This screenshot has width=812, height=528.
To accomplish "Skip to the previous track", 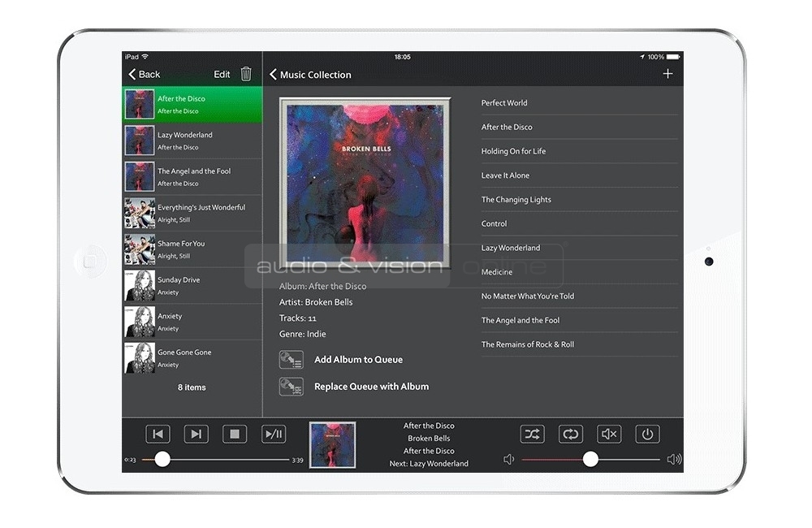I will [x=158, y=434].
